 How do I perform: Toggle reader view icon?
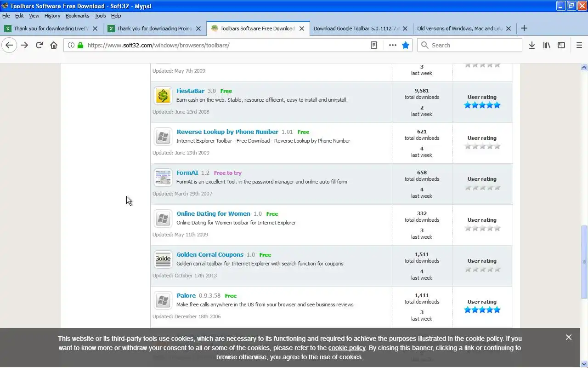[374, 45]
